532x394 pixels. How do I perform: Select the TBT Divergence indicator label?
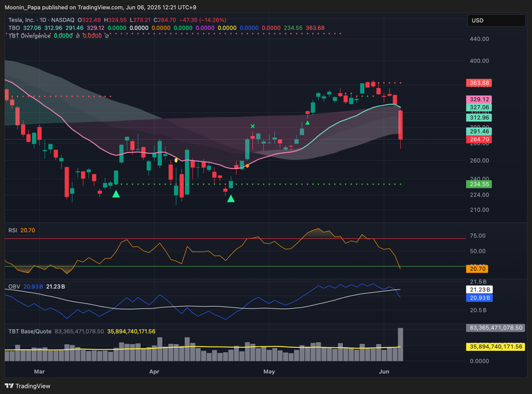29,36
